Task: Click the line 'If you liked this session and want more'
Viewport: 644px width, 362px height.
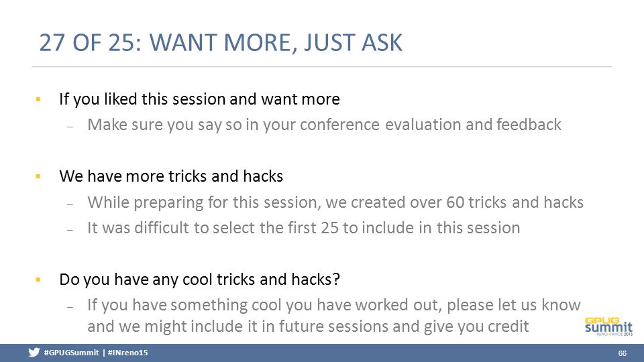Action: [200, 99]
